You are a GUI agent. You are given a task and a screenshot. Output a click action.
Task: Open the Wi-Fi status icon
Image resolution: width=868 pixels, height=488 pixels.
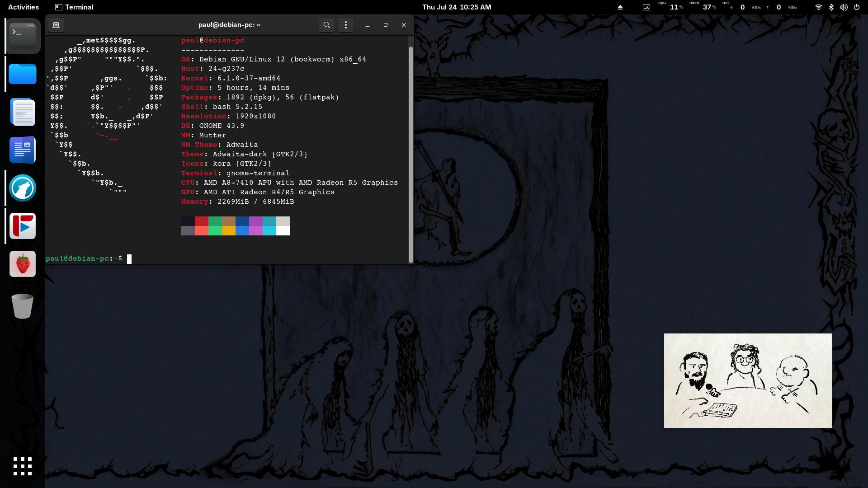tap(818, 7)
